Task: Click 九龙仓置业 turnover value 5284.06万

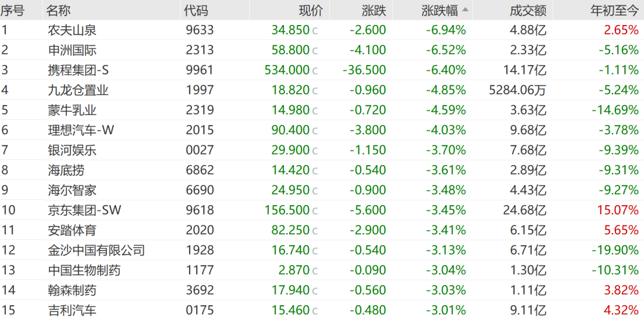Action: pyautogui.click(x=516, y=91)
